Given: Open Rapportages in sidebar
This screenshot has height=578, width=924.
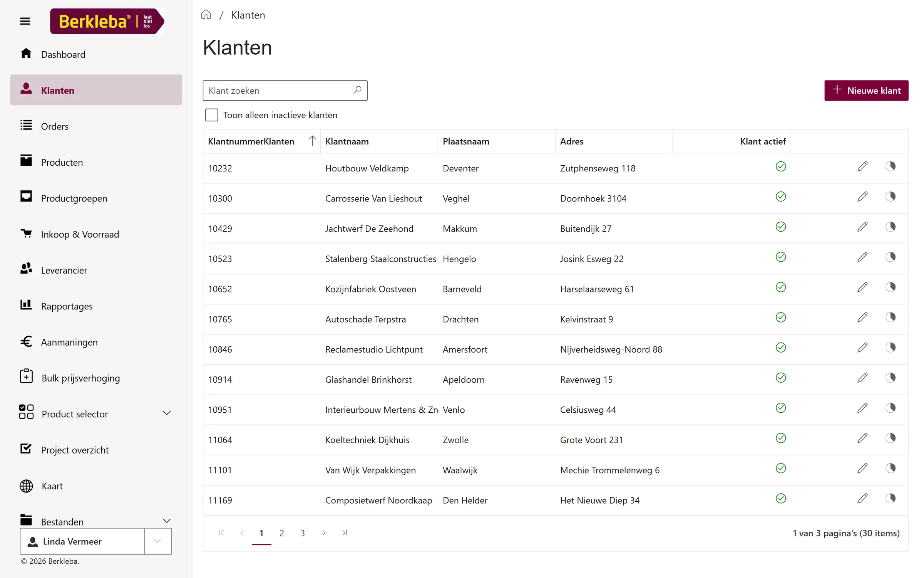Looking at the screenshot, I should (x=96, y=306).
